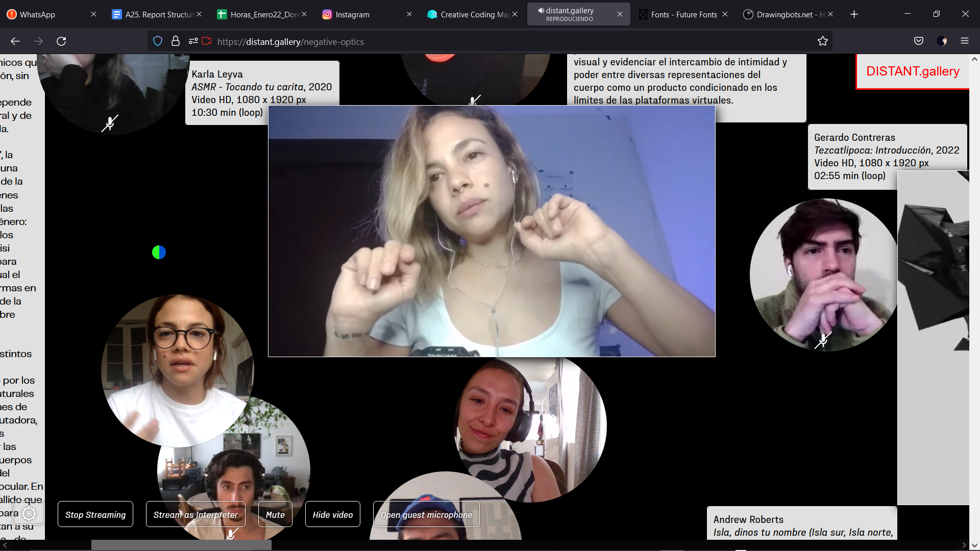The height and width of the screenshot is (551, 980).
Task: Toggle the Hide video button
Action: (333, 514)
